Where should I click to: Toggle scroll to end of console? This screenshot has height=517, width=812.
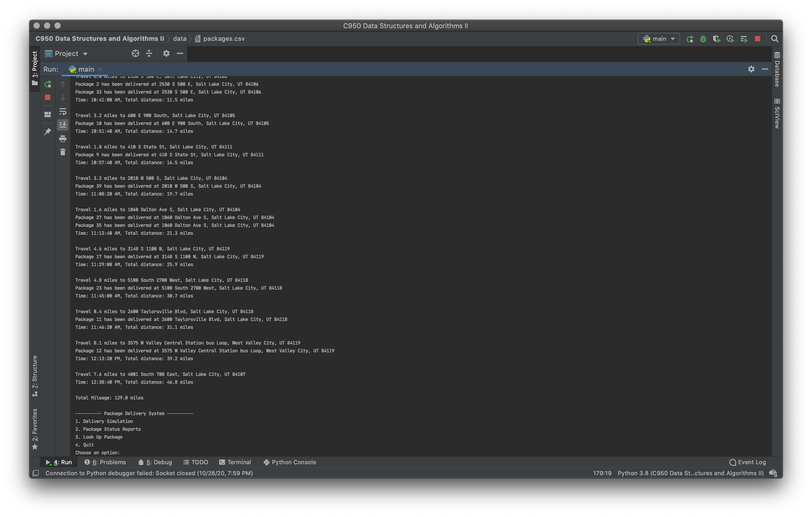(x=63, y=125)
